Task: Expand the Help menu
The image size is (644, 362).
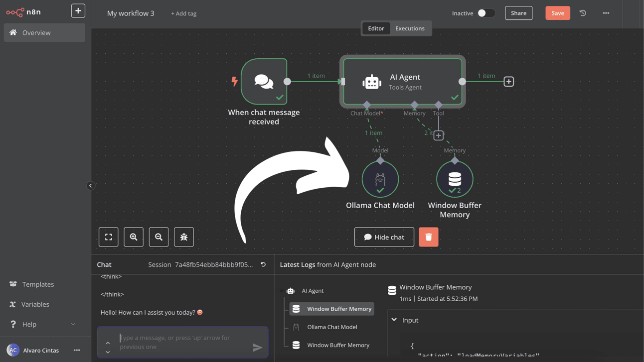Action: click(44, 324)
